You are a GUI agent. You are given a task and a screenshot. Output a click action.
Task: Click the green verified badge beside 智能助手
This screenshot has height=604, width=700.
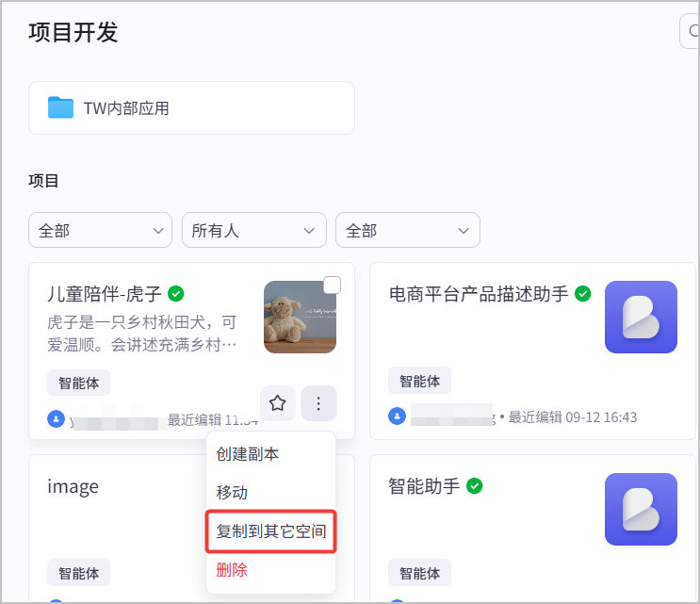[x=475, y=485]
